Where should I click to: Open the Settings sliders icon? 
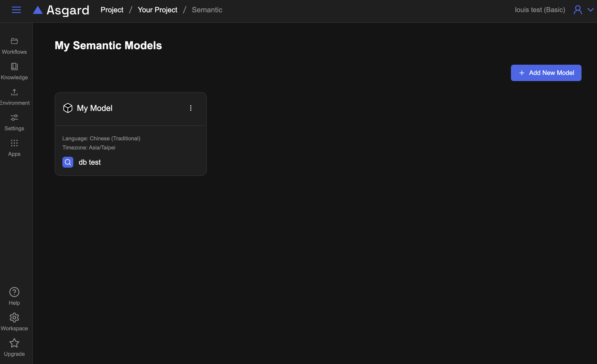14,118
